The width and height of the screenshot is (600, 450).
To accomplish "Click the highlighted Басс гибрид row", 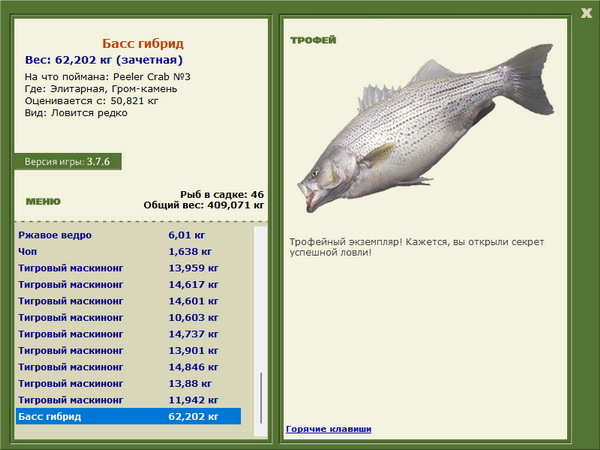I will pos(129,416).
